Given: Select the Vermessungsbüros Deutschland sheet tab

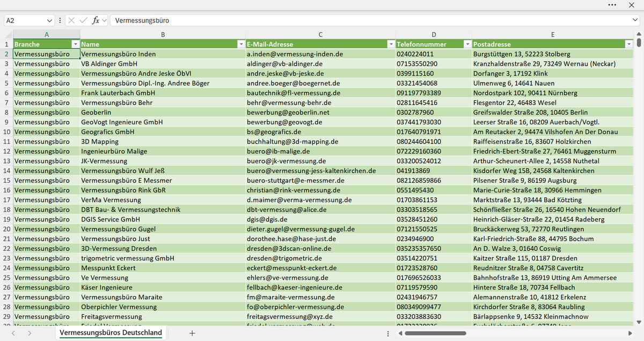Looking at the screenshot, I should 111,333.
